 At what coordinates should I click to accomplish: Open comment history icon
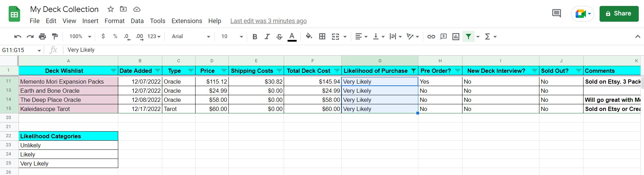click(x=556, y=14)
